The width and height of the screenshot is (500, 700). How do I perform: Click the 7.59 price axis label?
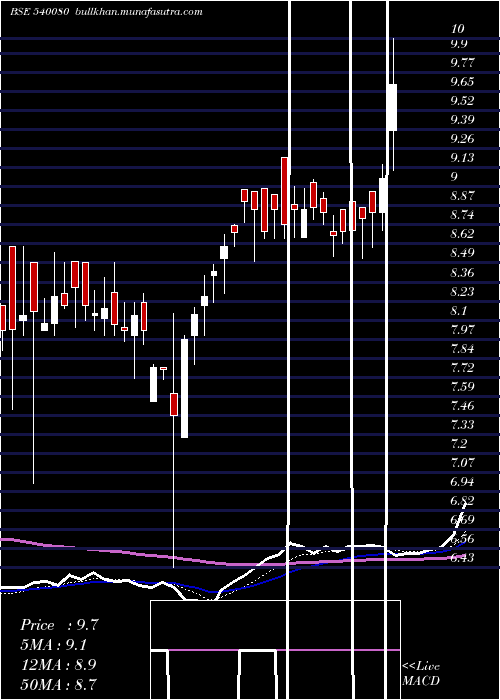coord(462,387)
